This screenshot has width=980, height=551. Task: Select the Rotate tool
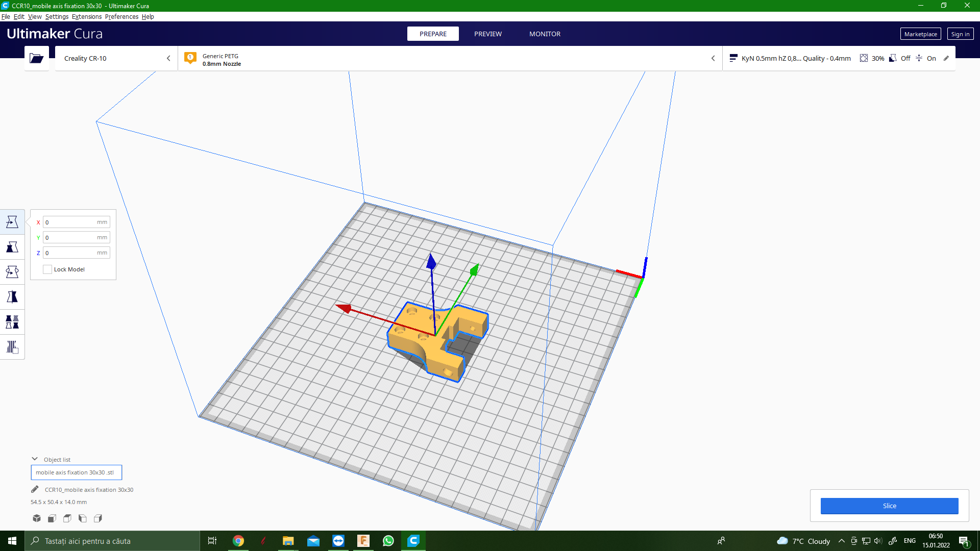coord(12,272)
